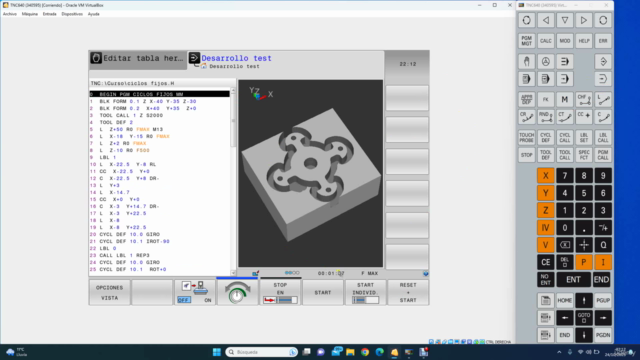Click the orange Y axis key
Screen dimensions: 640x360
(546, 193)
